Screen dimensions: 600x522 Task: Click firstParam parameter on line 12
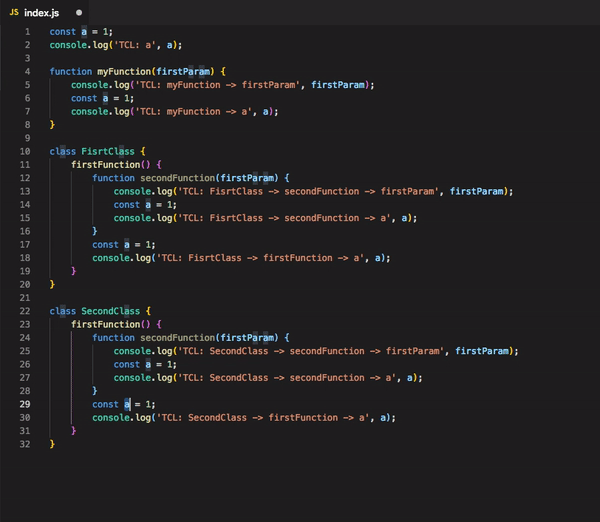click(x=247, y=178)
